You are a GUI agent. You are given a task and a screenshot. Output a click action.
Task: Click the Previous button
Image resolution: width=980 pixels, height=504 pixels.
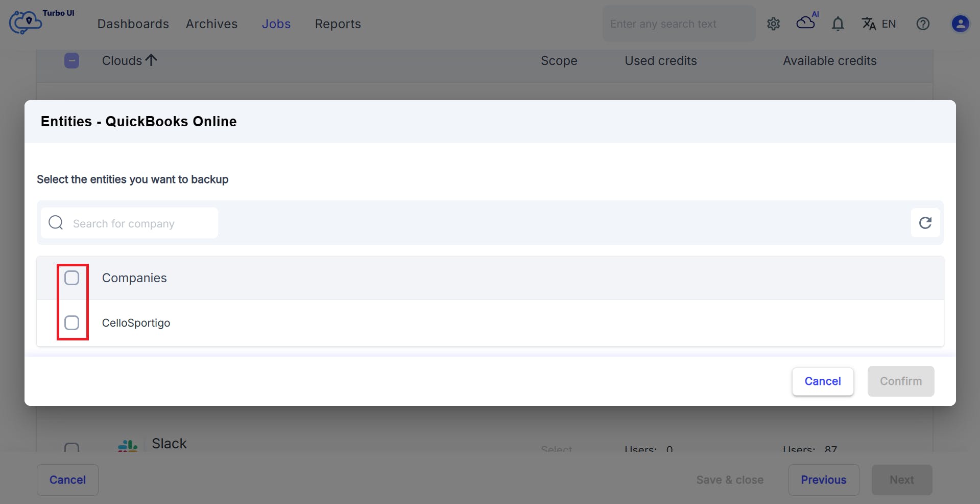click(824, 480)
